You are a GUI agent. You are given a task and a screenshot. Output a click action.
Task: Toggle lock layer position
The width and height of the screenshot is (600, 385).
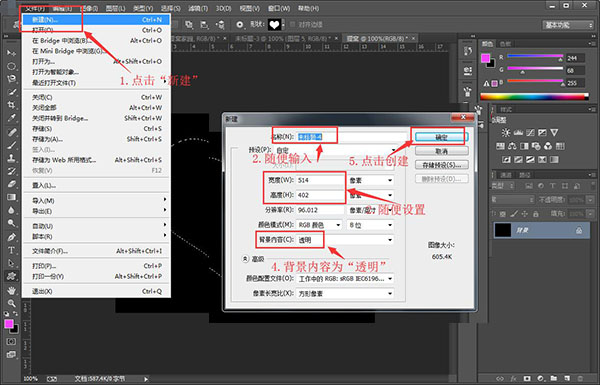click(x=525, y=214)
